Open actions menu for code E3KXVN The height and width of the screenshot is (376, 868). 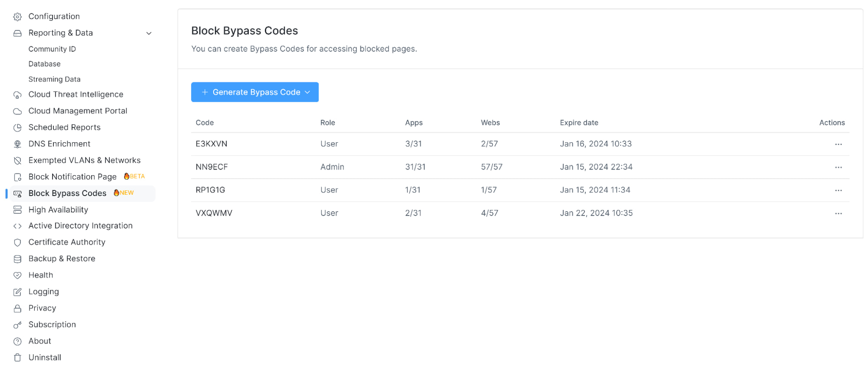point(838,144)
